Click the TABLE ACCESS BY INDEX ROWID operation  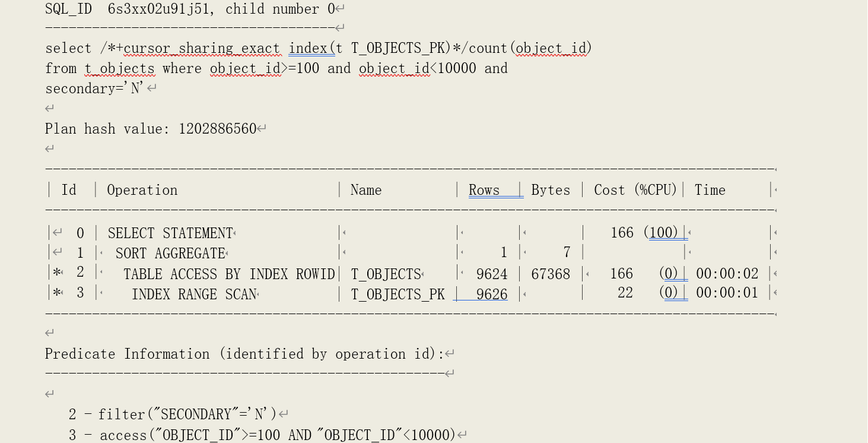click(229, 274)
